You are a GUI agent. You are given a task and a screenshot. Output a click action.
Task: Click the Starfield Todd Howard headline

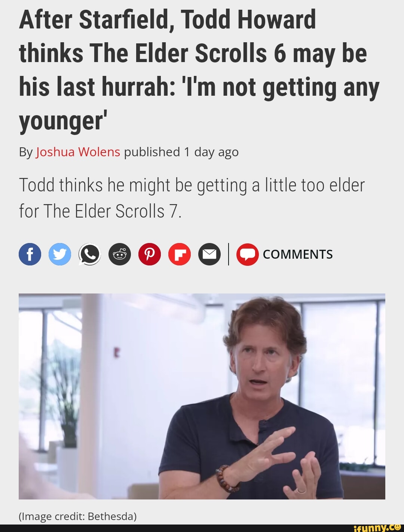199,70
